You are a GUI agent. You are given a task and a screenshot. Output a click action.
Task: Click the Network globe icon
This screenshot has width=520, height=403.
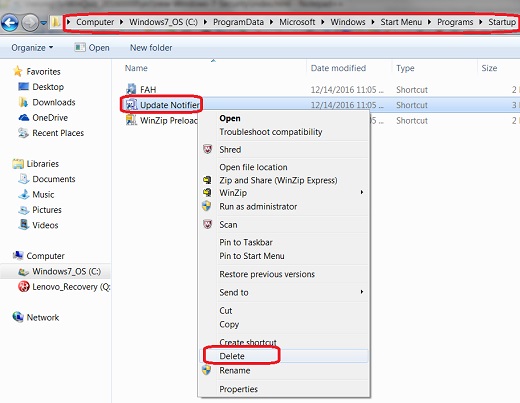point(18,317)
